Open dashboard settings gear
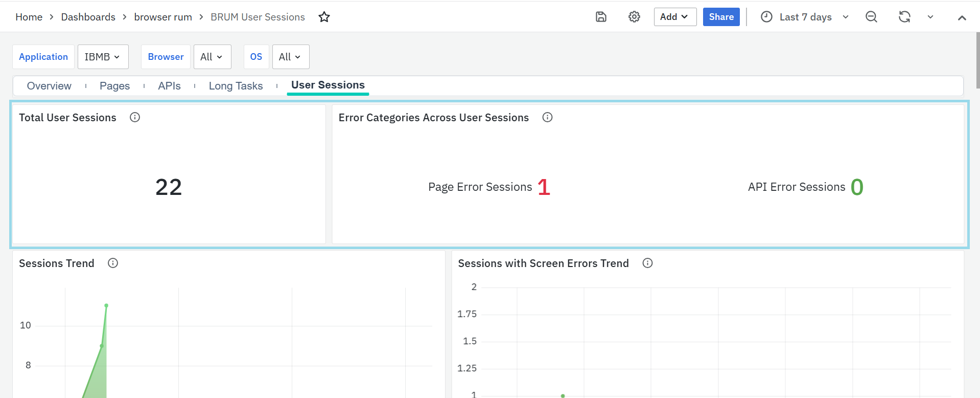Viewport: 980px width, 398px height. coord(634,17)
